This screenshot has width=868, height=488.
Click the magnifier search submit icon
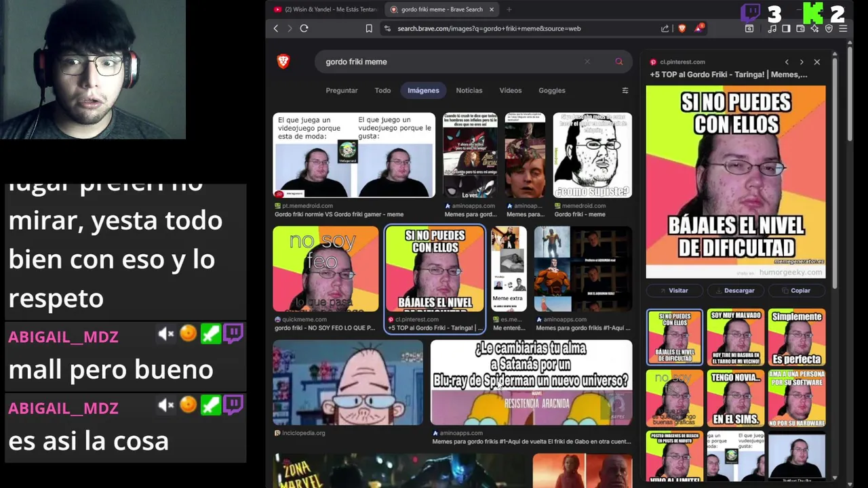point(619,62)
